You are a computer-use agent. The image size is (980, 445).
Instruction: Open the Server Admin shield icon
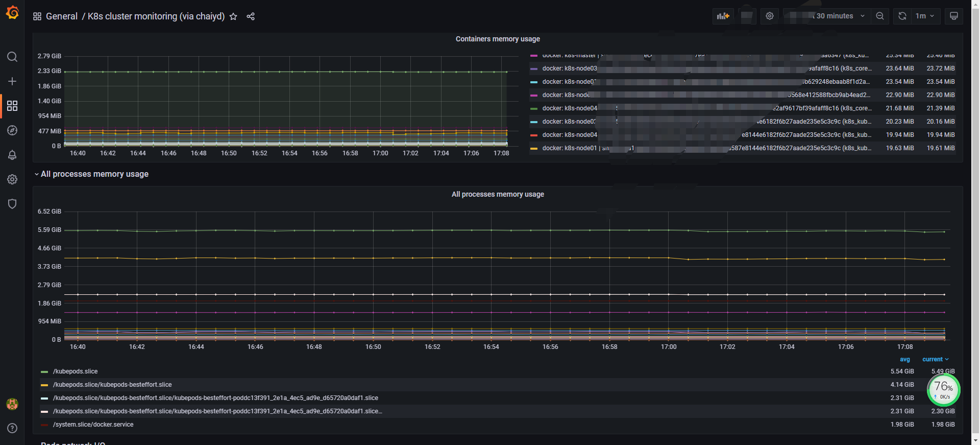click(x=12, y=204)
